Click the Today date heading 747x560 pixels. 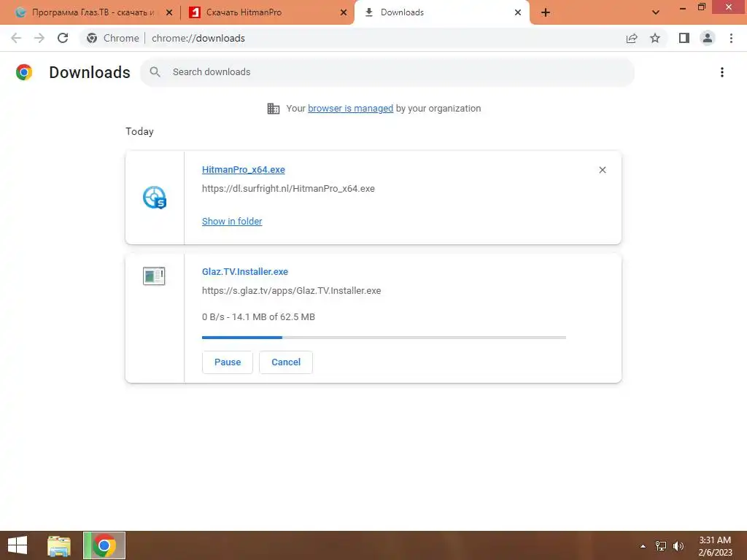pos(139,131)
